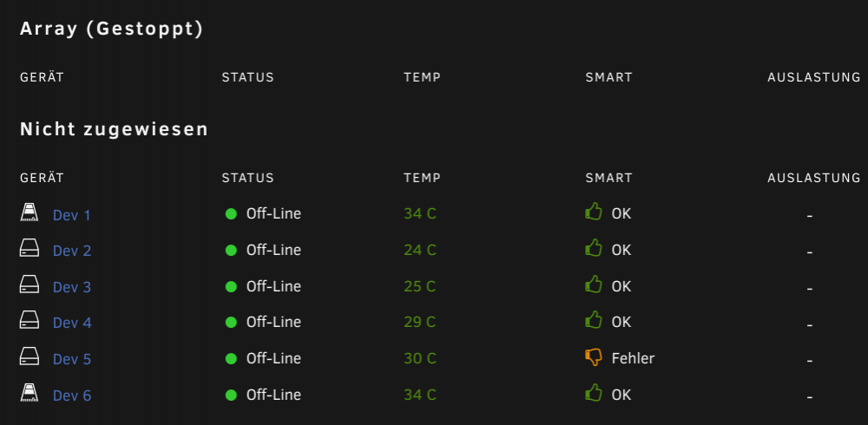This screenshot has height=425, width=868.
Task: Click the thumbs-up SMART icon for Dev 1
Action: click(594, 212)
